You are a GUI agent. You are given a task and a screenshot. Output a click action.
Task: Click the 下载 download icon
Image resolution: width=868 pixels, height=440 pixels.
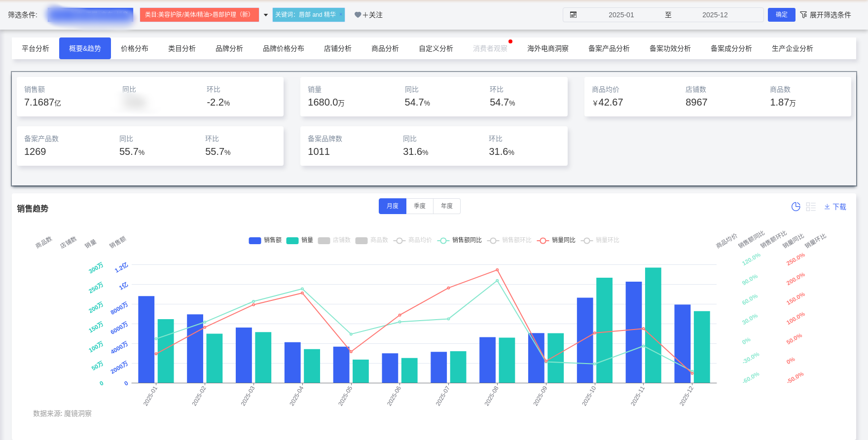tap(827, 207)
